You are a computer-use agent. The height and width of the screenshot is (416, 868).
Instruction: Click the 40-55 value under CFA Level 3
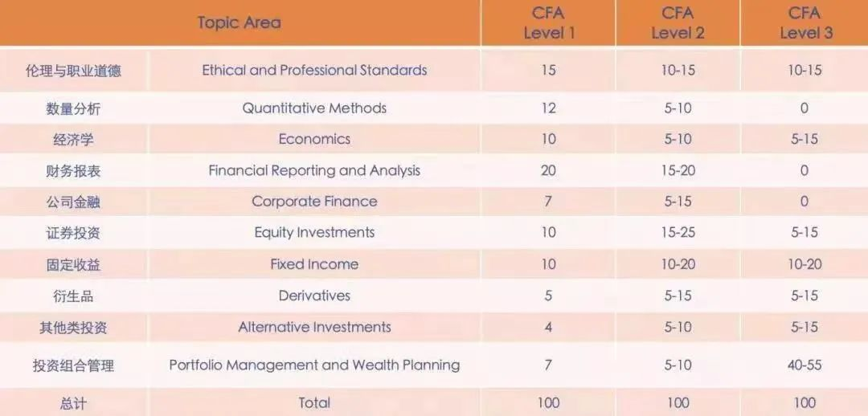pyautogui.click(x=804, y=365)
